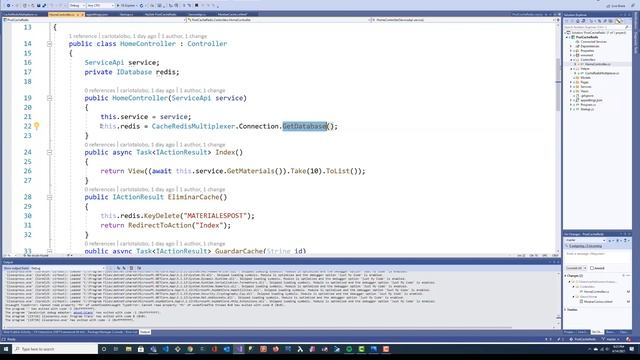
Task: Click the lightbulb quick actions icon on line 22
Action: point(37,126)
